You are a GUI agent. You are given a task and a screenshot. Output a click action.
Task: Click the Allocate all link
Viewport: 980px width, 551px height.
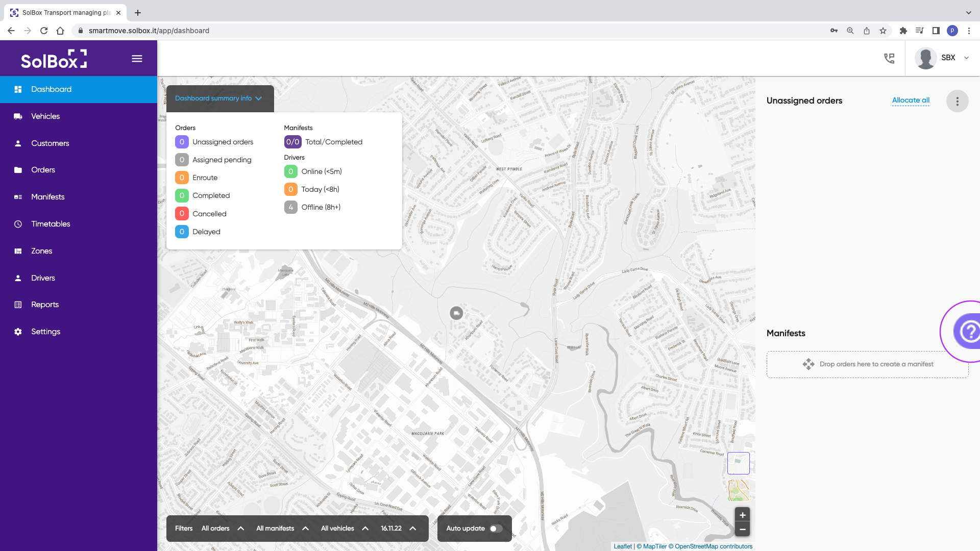(x=911, y=100)
